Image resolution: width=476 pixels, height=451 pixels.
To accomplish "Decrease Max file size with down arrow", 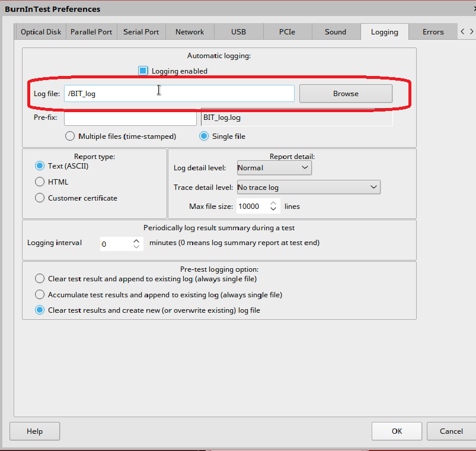I will point(273,209).
